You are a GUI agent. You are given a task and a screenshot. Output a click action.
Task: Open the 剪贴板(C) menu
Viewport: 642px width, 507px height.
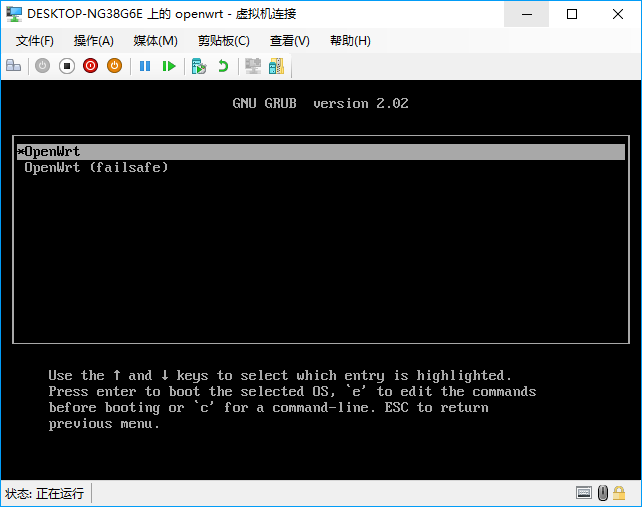224,41
